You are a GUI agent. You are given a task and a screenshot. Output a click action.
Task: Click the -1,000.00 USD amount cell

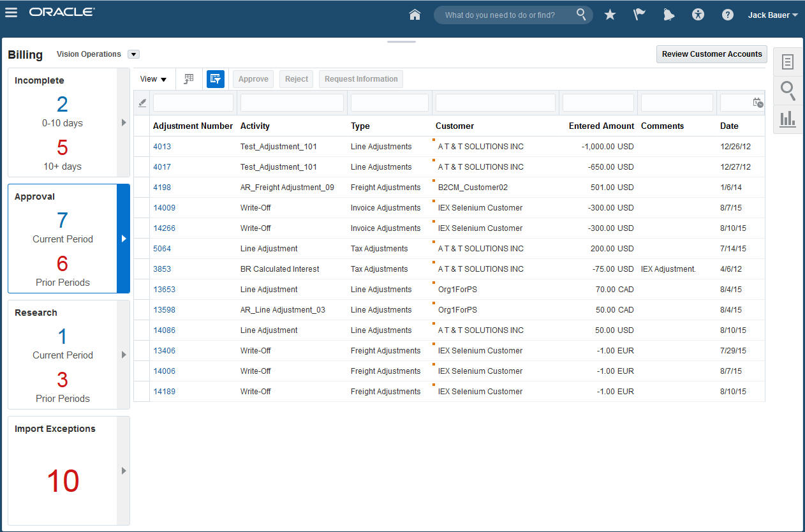[x=608, y=147]
